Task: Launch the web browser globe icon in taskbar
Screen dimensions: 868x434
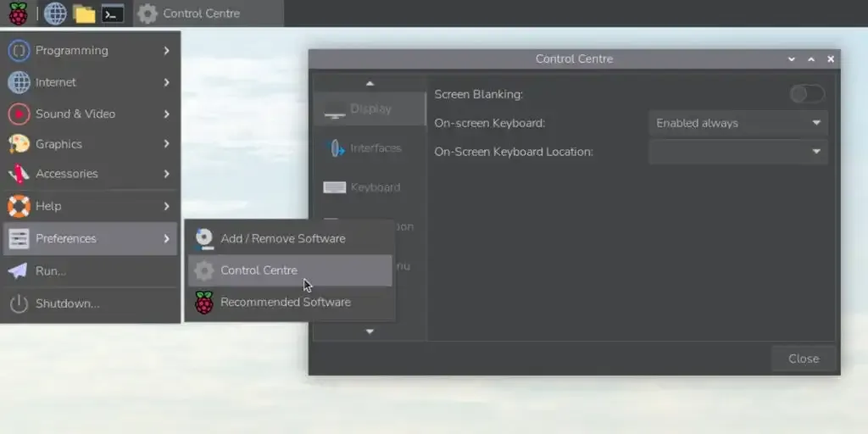Action: [55, 14]
